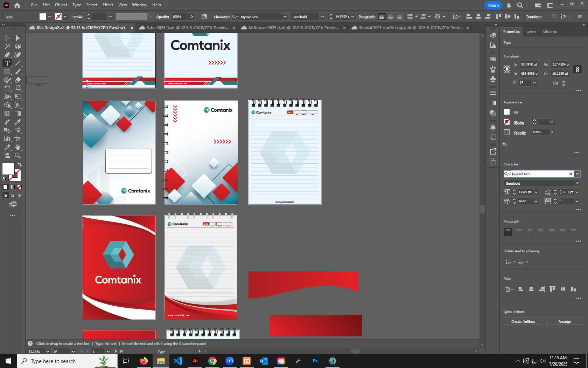Click Fill color swatch in Appearance
The image size is (588, 368).
tap(507, 112)
